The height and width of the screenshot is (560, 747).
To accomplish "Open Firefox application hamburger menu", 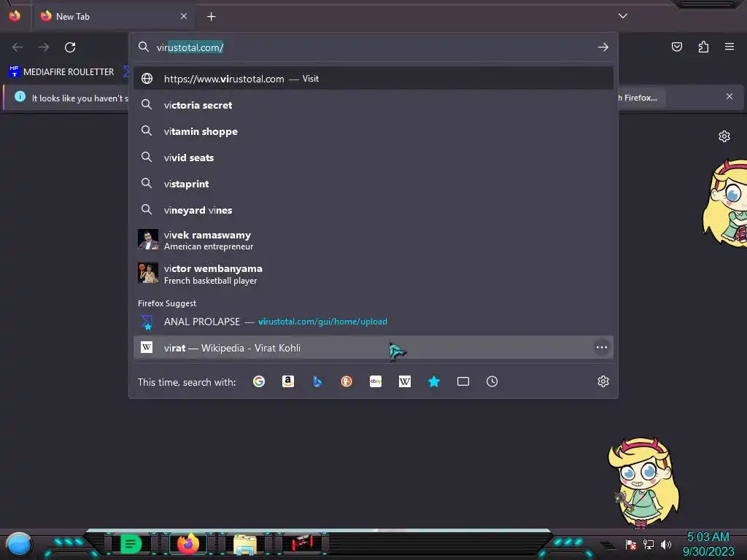I will pos(729,47).
